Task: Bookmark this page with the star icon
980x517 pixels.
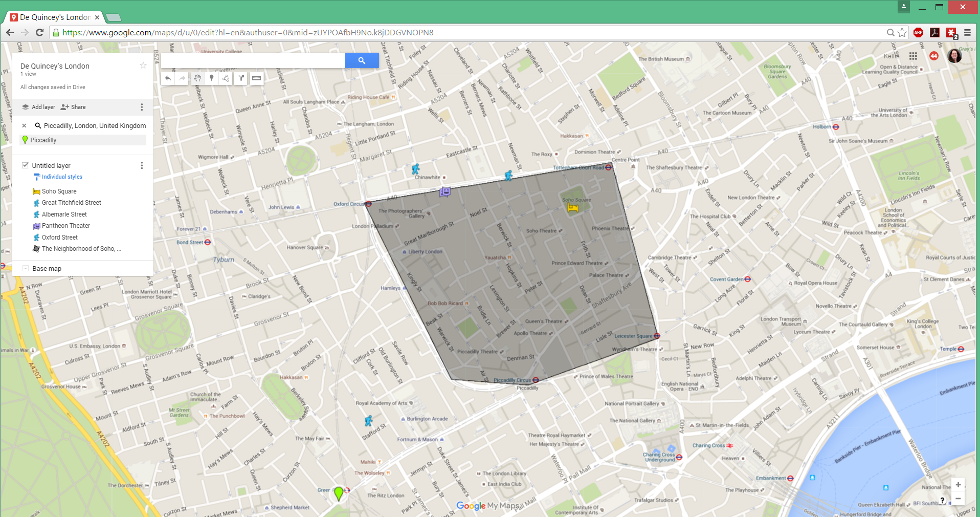Action: point(902,32)
